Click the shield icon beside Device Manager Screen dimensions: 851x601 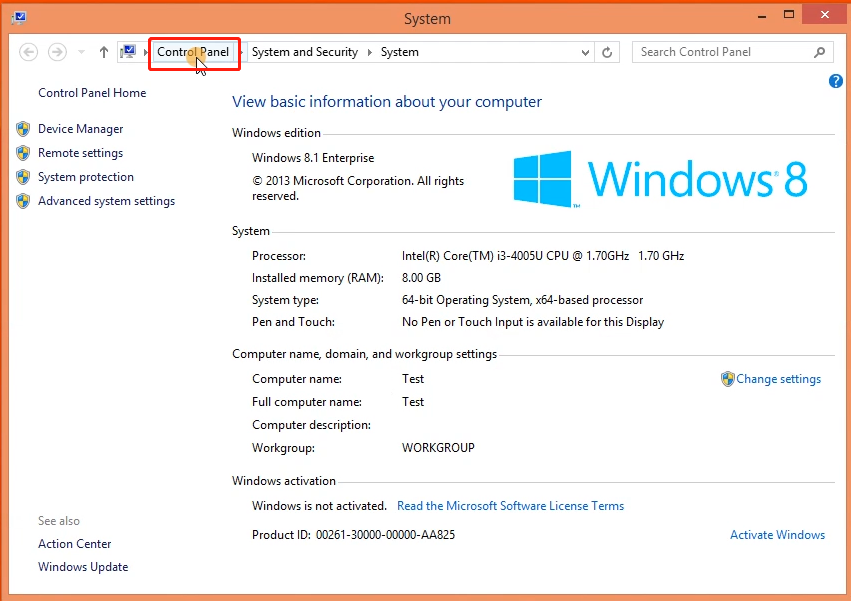coord(23,129)
